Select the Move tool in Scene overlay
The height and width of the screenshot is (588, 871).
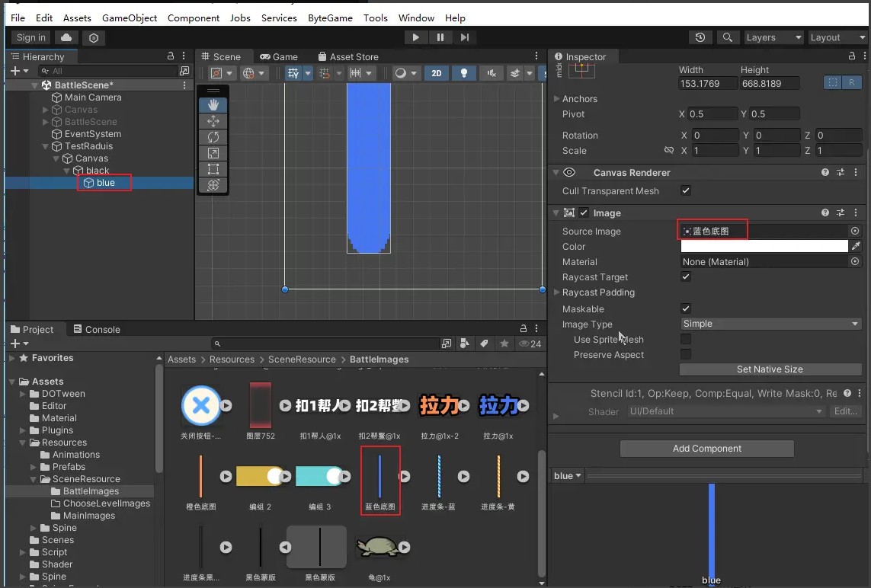(213, 121)
